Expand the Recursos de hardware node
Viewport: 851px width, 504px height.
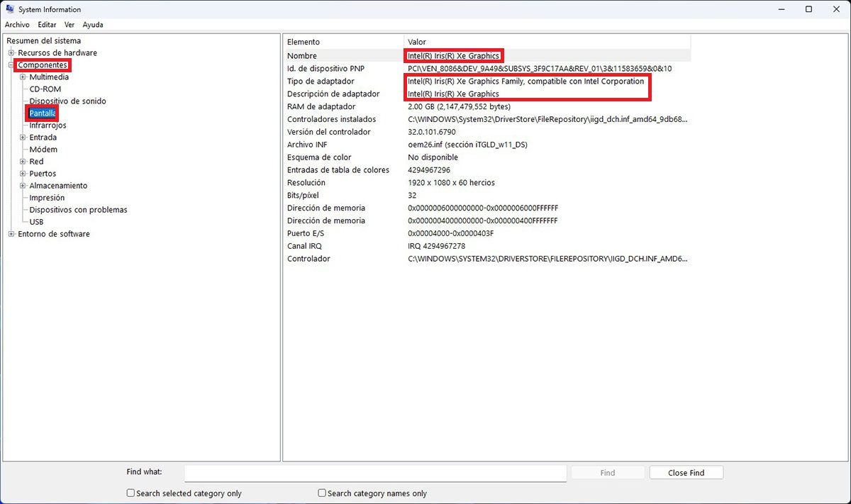click(11, 53)
